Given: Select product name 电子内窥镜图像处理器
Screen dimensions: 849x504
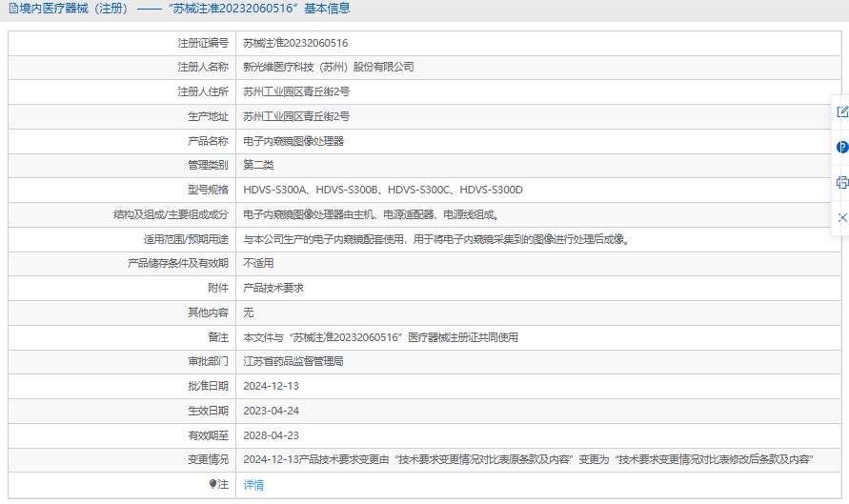Looking at the screenshot, I should 293,141.
